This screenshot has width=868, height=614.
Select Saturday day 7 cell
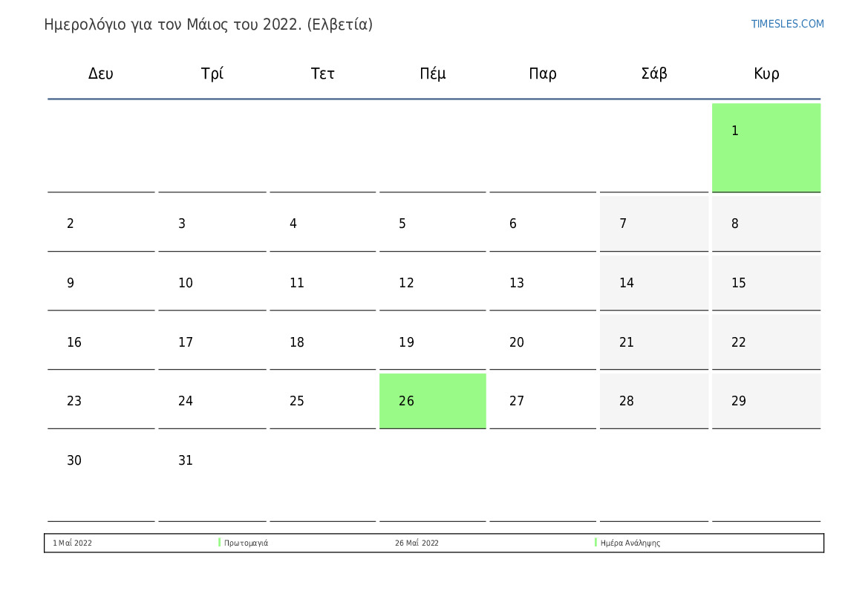click(x=653, y=223)
